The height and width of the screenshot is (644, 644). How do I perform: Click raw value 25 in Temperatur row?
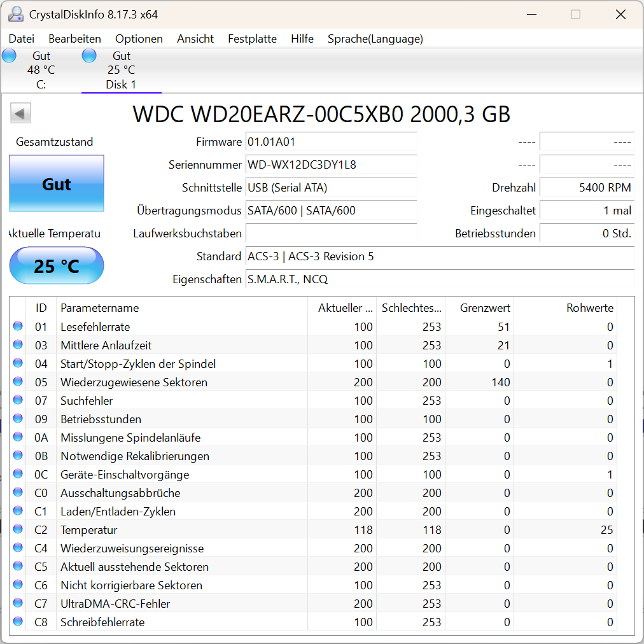(x=606, y=530)
